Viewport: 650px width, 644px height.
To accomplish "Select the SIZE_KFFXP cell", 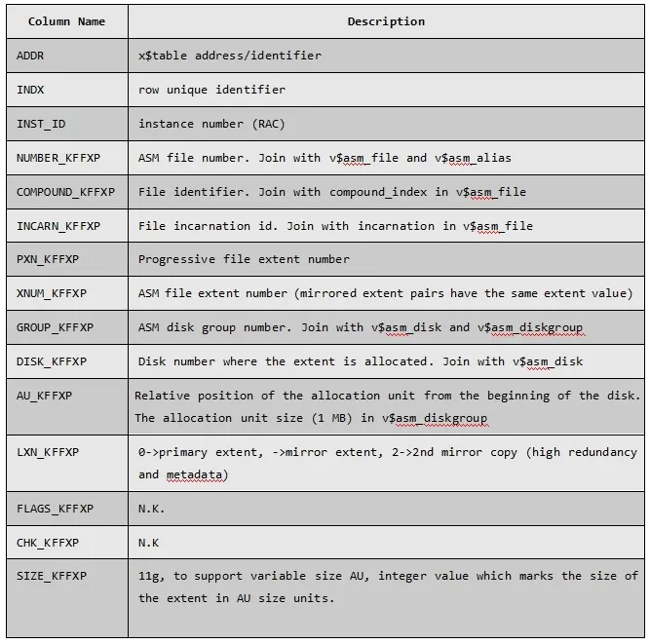I will tap(52, 576).
